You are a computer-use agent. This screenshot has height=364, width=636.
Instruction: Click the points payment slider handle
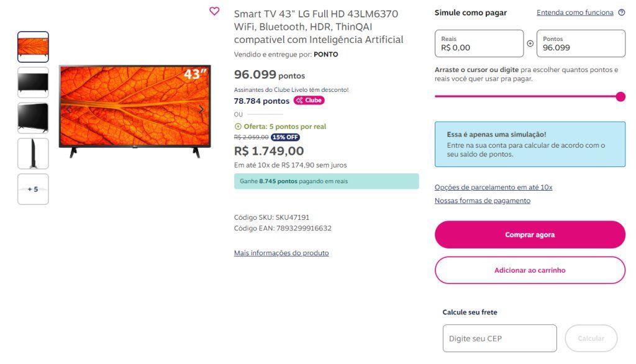(620, 96)
